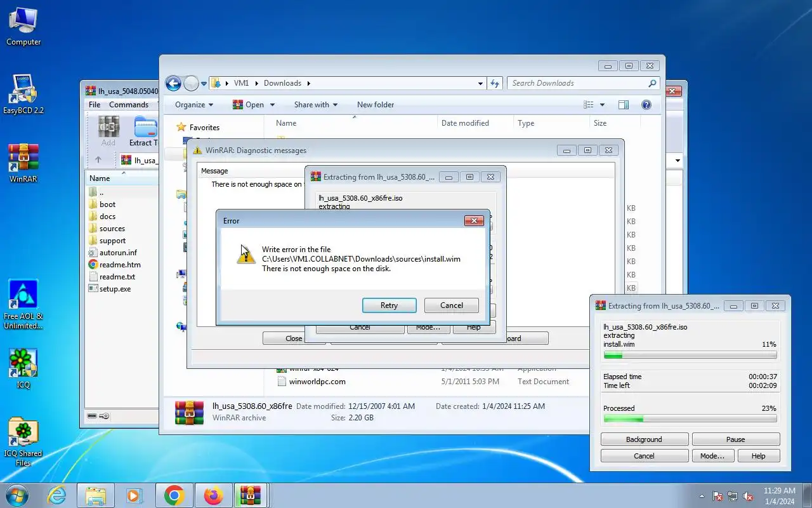Cancel the bottom-right extracting dialog
Image resolution: width=812 pixels, height=508 pixels.
[x=645, y=456]
